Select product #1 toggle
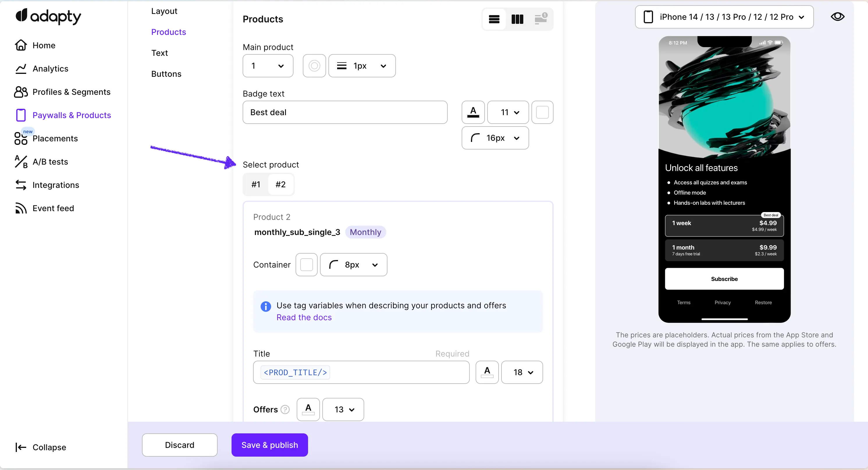This screenshot has height=470, width=868. click(x=256, y=184)
